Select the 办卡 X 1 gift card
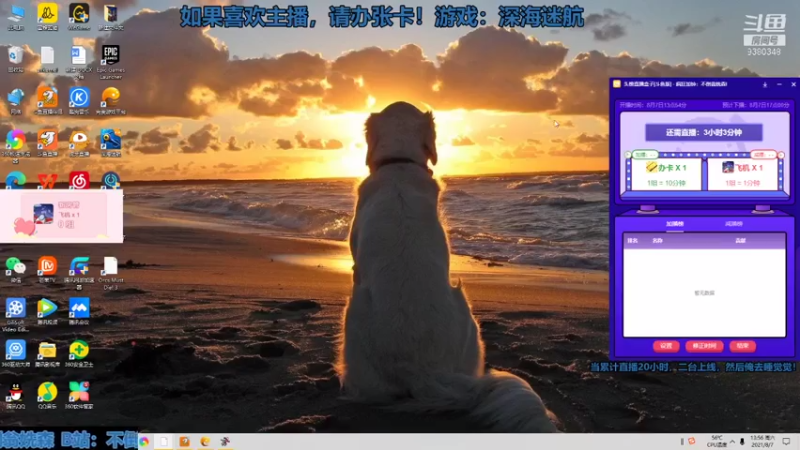This screenshot has width=800, height=450. click(666, 174)
